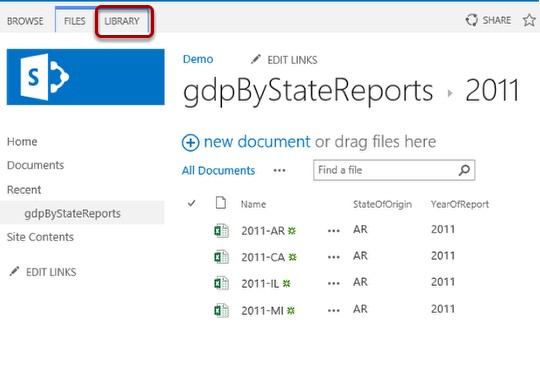Open the ellipsis menu for 2011-IL
This screenshot has height=376, width=540.
(334, 284)
